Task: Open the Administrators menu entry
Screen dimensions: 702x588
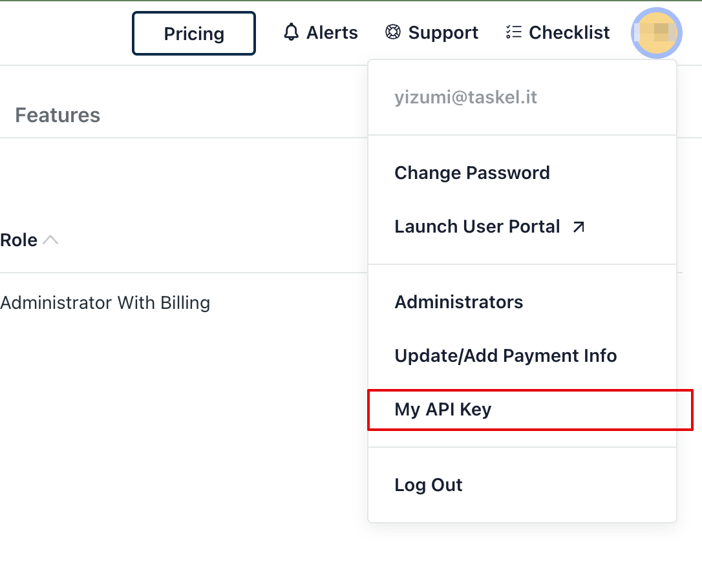Action: 459,302
